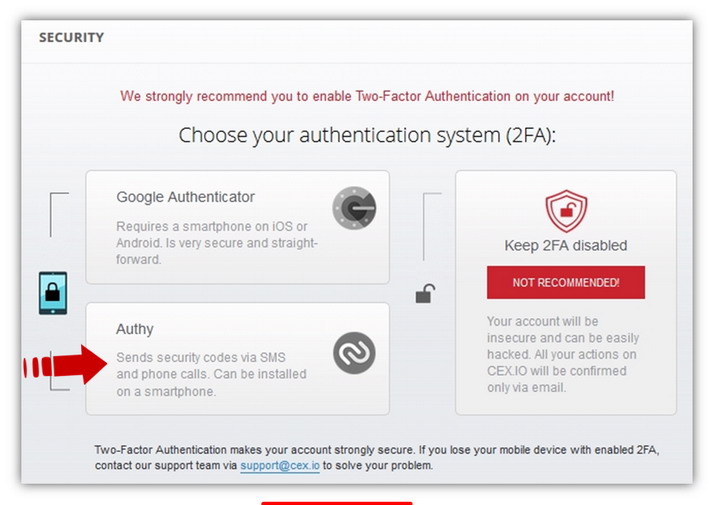Click the red Two-Factor recommendation warning
This screenshot has height=505, width=709.
[x=367, y=96]
